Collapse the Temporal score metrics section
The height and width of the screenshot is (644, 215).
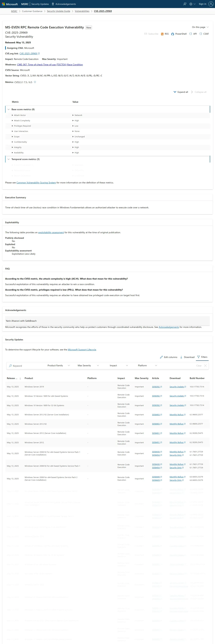point(9,159)
